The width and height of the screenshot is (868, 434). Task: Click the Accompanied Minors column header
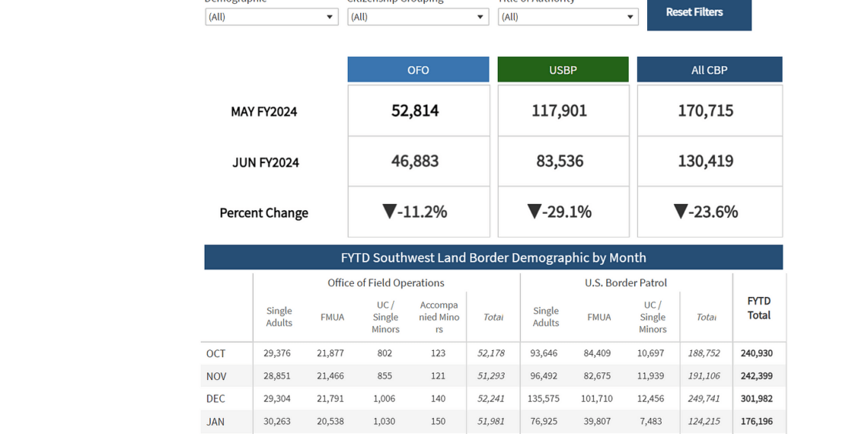tap(438, 318)
